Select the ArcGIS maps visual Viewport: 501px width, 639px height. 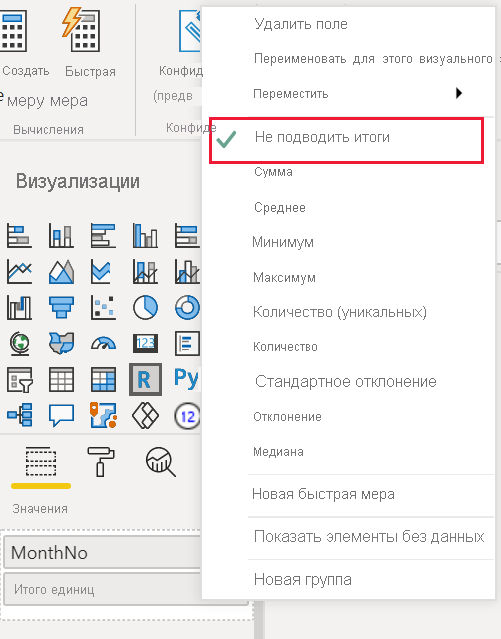pyautogui.click(x=103, y=415)
